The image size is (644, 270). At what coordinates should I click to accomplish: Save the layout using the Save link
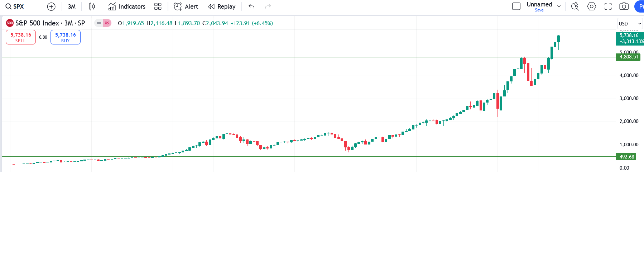pos(539,10)
